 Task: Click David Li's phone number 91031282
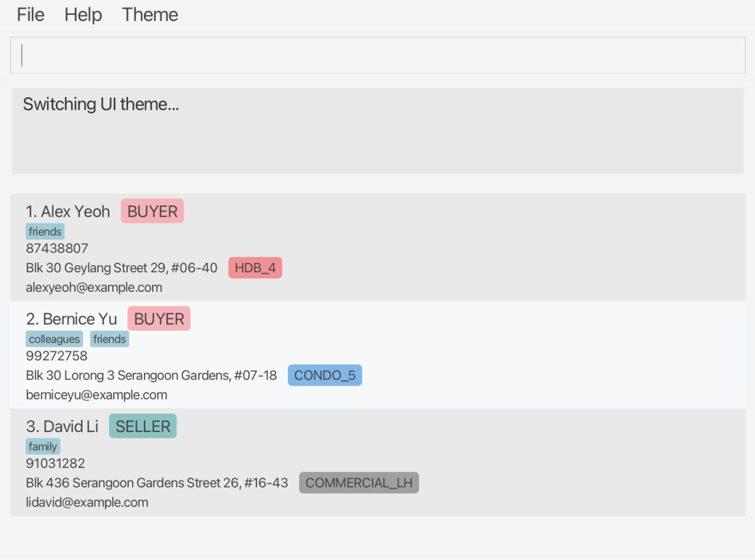click(55, 463)
